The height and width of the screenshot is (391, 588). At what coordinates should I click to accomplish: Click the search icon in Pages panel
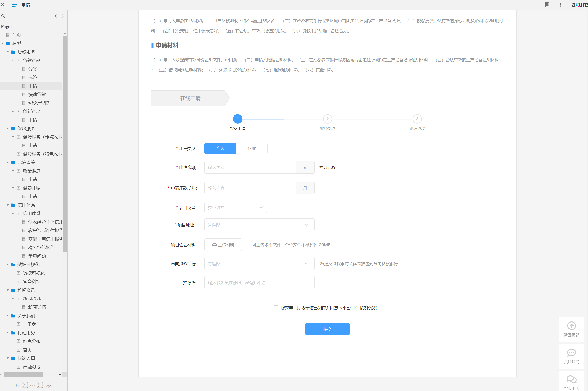coord(3,16)
